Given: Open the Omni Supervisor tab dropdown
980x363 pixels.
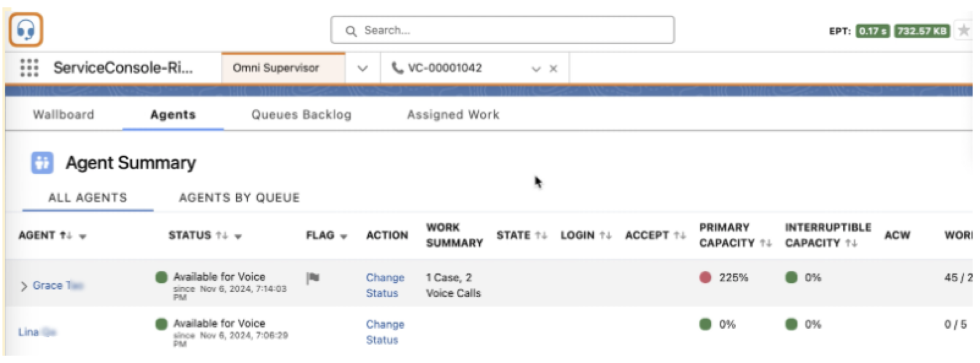Looking at the screenshot, I should coord(363,68).
